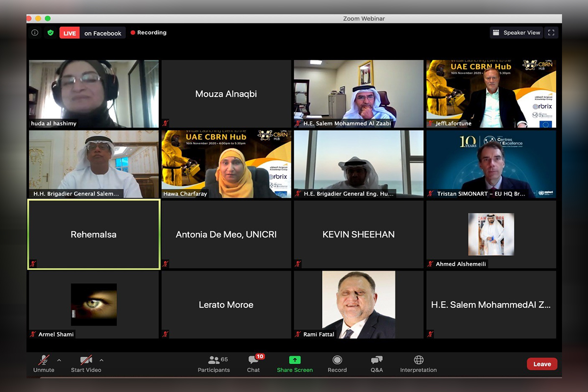Click the name Rehemalsa in the highlighted tile
The height and width of the screenshot is (392, 588).
(x=94, y=234)
